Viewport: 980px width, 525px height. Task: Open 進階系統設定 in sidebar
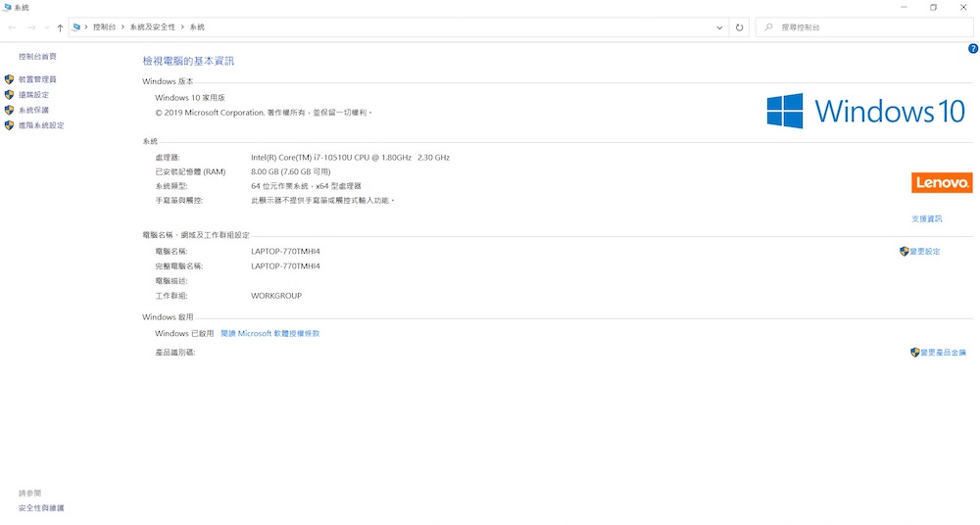point(41,125)
